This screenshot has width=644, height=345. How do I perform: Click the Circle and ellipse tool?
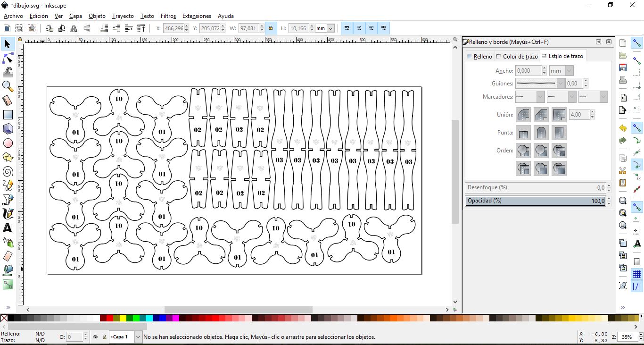[8, 143]
